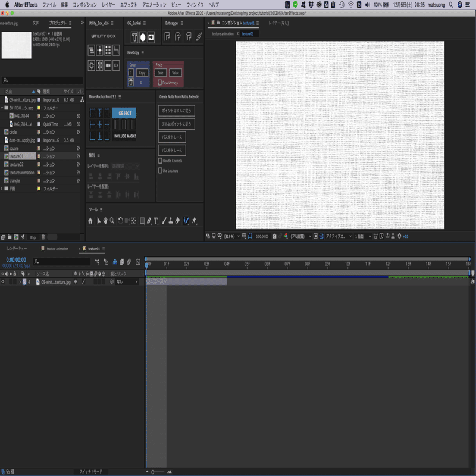
Task: Click the Value paste button
Action: point(176,73)
